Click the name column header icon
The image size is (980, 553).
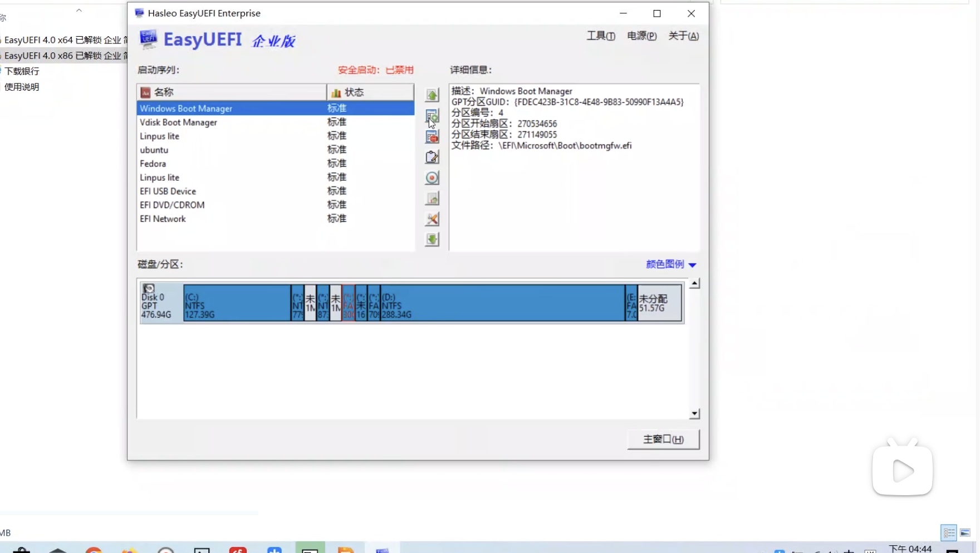145,92
